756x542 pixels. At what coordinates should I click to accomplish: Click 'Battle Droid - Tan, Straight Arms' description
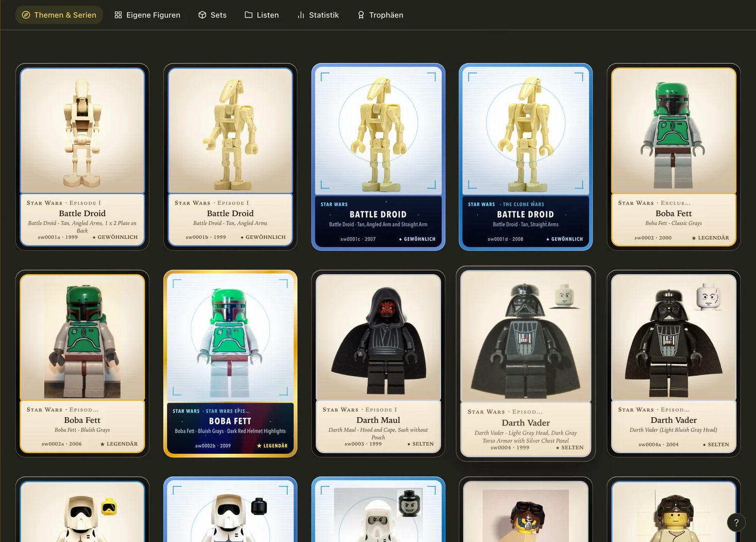(x=526, y=224)
